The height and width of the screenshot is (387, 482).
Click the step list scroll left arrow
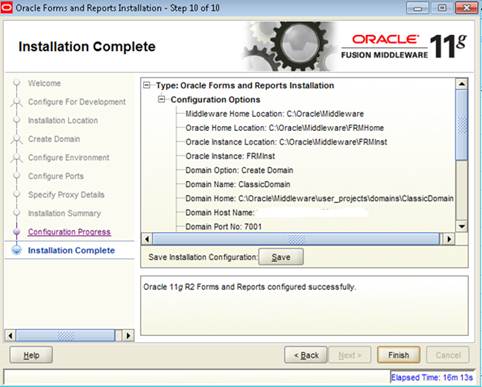10,335
